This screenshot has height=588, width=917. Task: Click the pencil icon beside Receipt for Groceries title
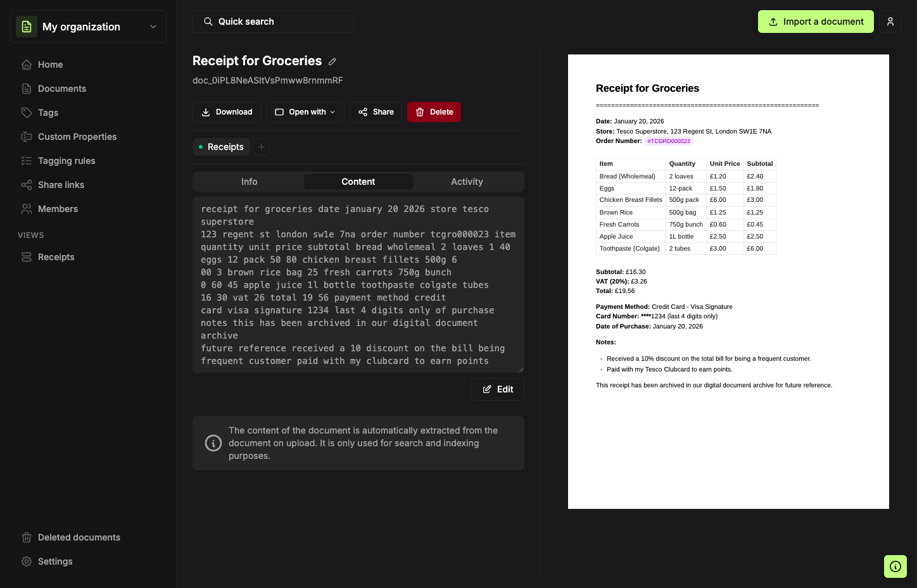(x=332, y=61)
